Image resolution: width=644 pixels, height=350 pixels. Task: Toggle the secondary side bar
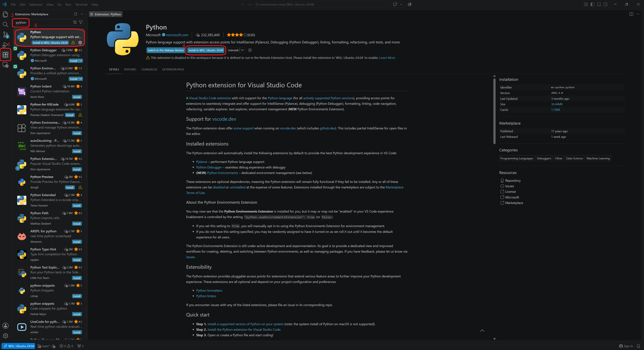click(605, 5)
